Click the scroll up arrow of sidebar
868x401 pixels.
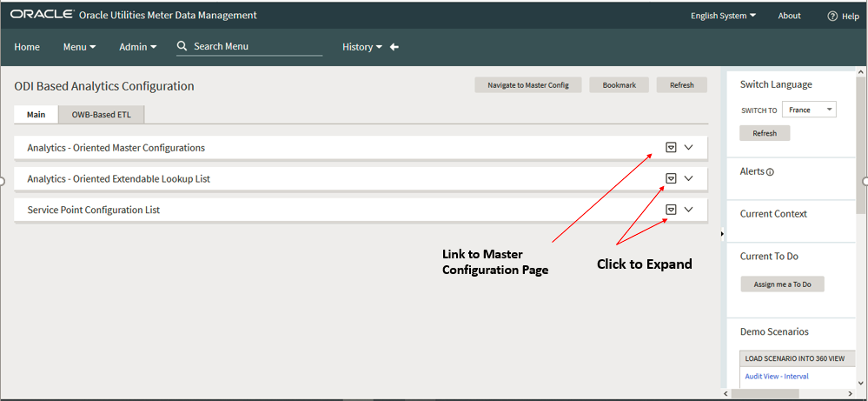click(x=860, y=72)
